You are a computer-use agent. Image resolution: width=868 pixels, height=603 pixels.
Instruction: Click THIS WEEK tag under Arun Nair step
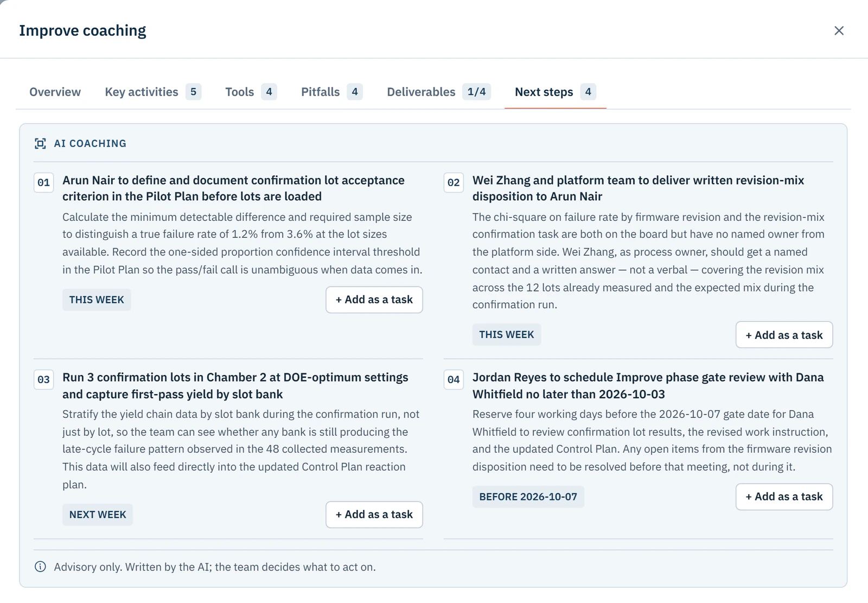[x=97, y=300]
